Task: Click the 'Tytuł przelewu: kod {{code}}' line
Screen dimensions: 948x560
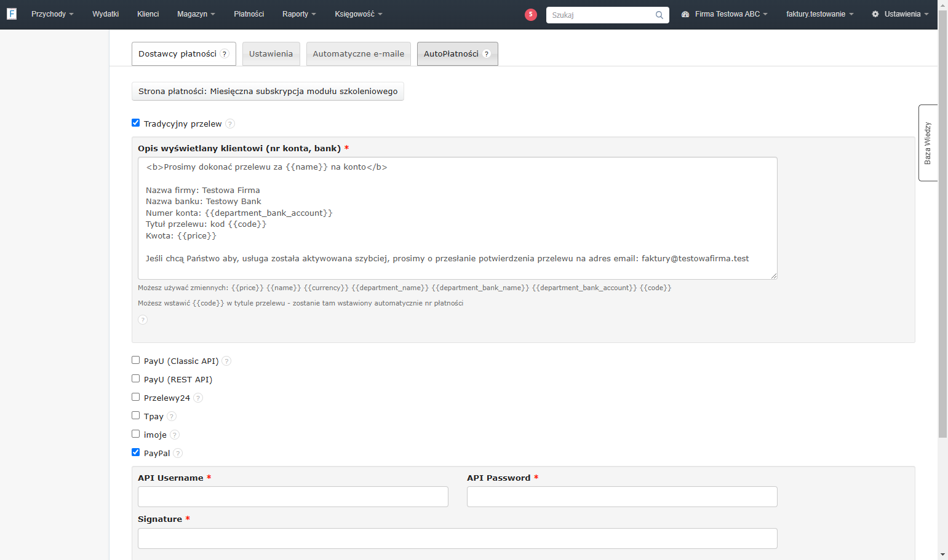Action: point(206,224)
